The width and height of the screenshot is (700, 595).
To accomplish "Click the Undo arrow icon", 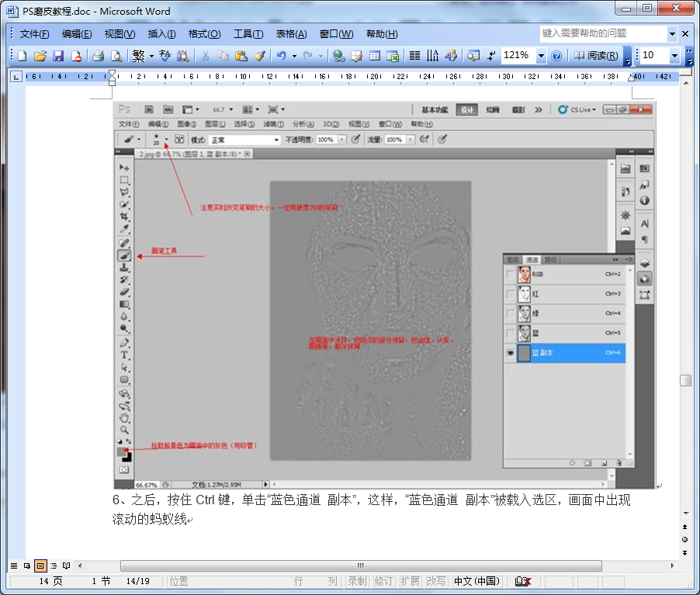I will [281, 56].
